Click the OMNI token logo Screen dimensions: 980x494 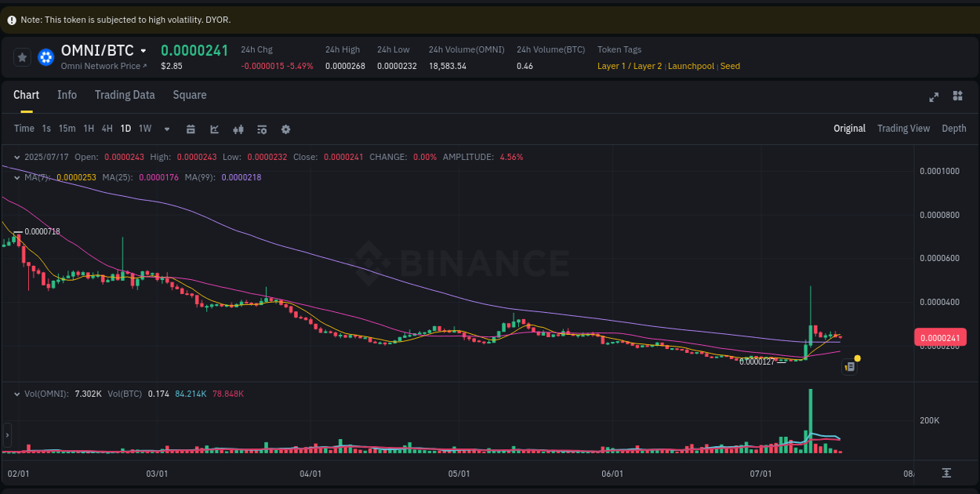pos(45,57)
